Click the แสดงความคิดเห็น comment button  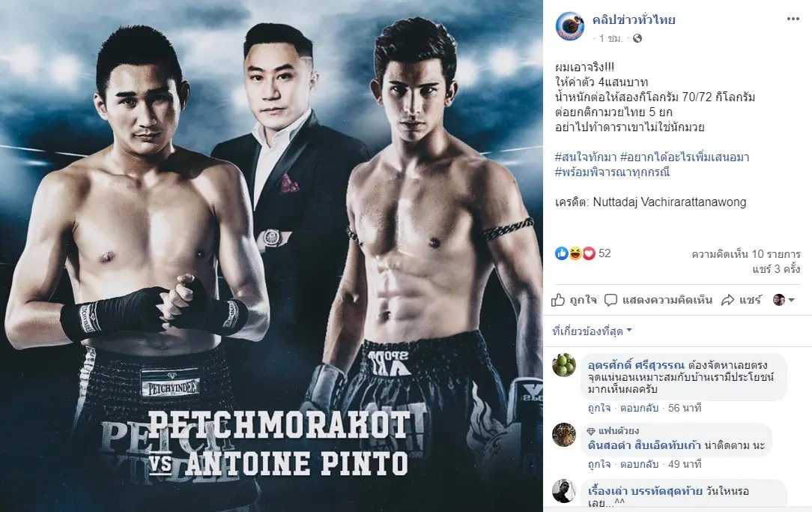pyautogui.click(x=658, y=300)
